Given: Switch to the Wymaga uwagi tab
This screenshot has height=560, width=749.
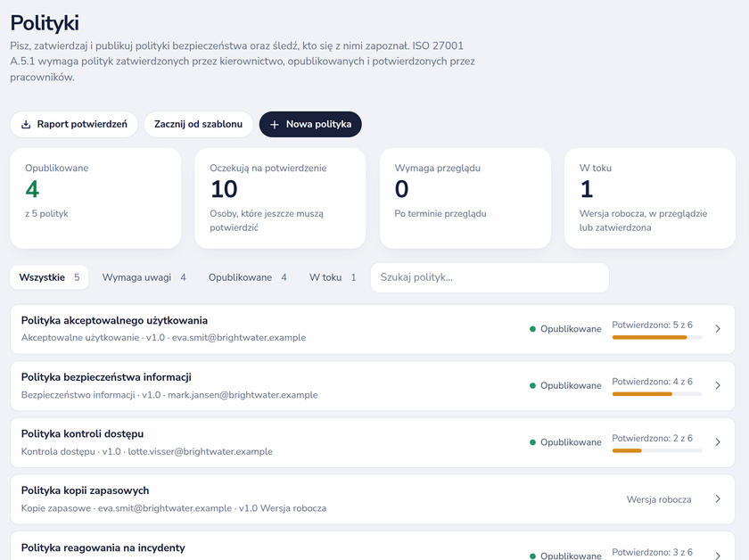Looking at the screenshot, I should (x=144, y=277).
